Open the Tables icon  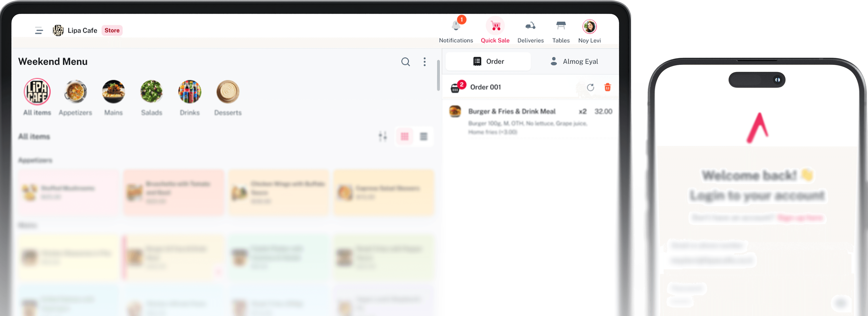561,26
